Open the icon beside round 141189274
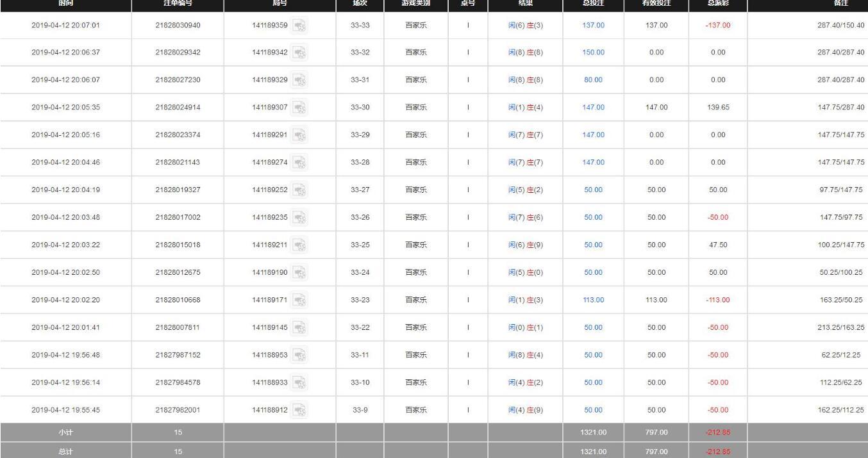Screen dimensions: 868x458 pyautogui.click(x=299, y=162)
